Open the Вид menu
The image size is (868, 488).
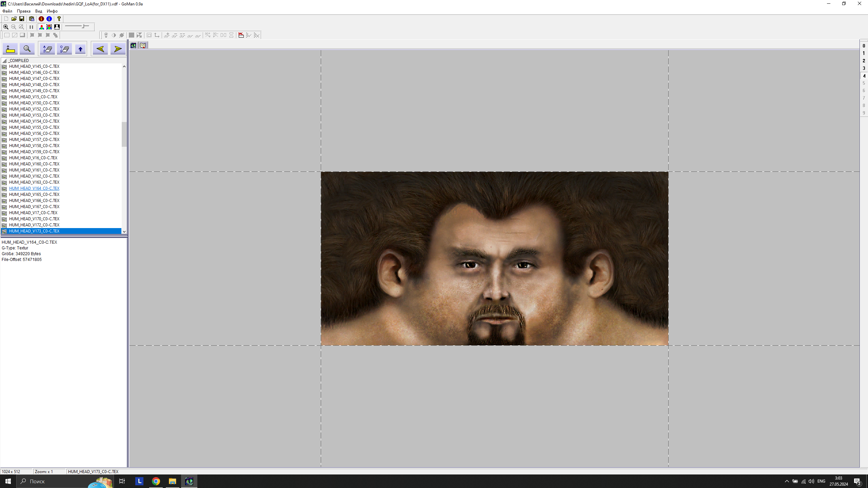tap(39, 11)
